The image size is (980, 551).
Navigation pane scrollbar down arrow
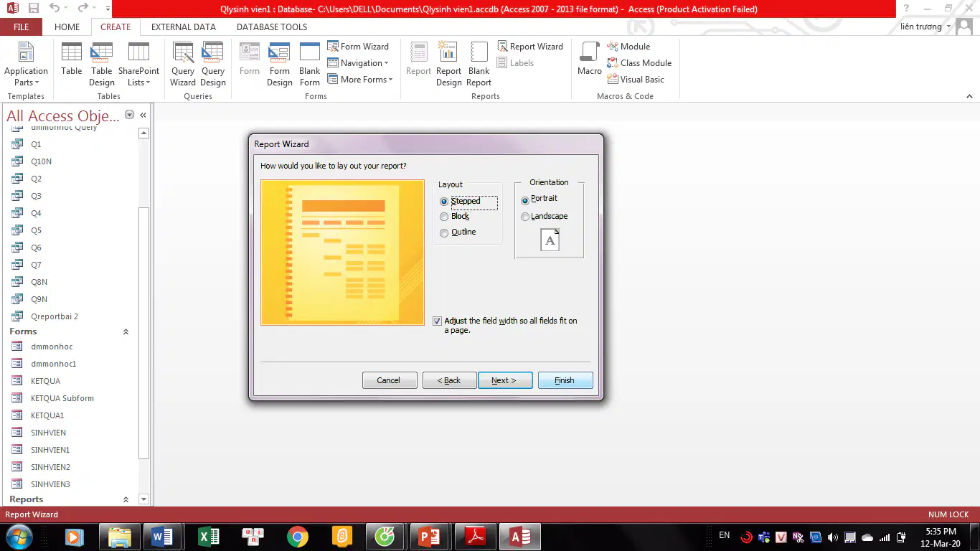[x=143, y=499]
